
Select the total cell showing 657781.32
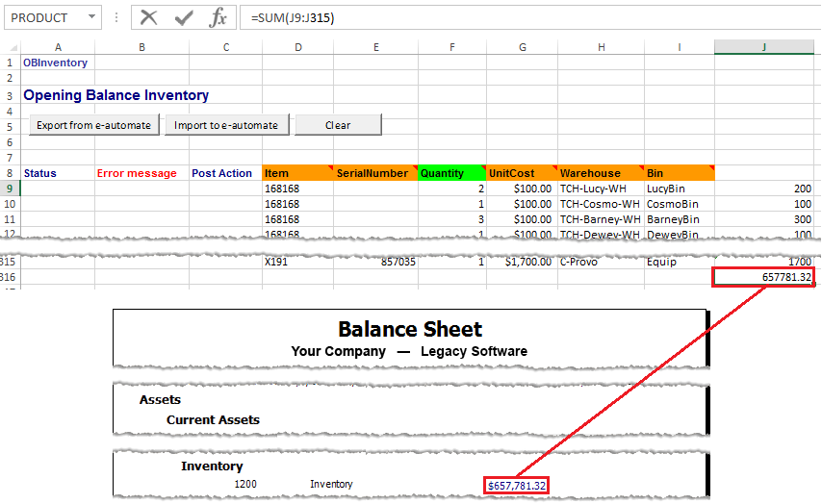pos(764,277)
